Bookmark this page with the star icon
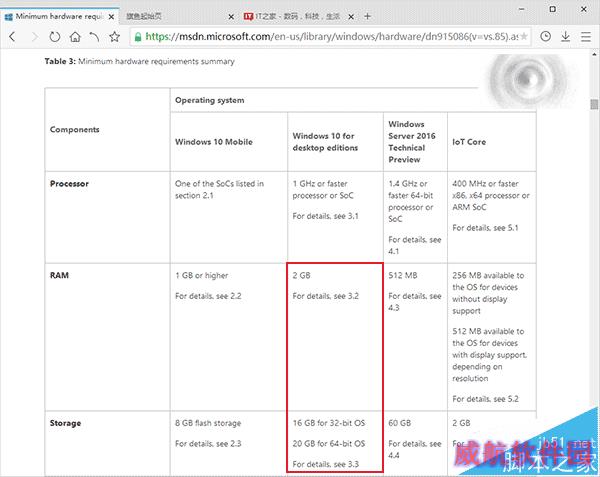The height and width of the screenshot is (477, 600). pos(114,37)
